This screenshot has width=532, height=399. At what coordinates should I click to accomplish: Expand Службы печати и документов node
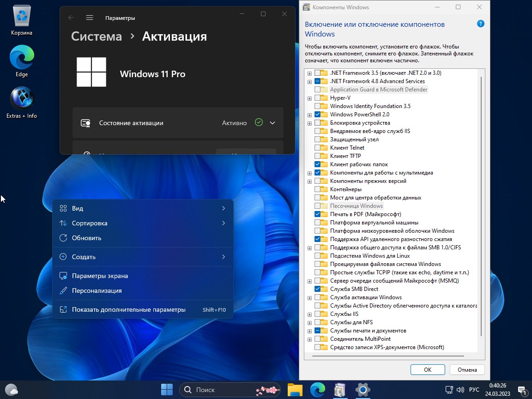coord(309,331)
